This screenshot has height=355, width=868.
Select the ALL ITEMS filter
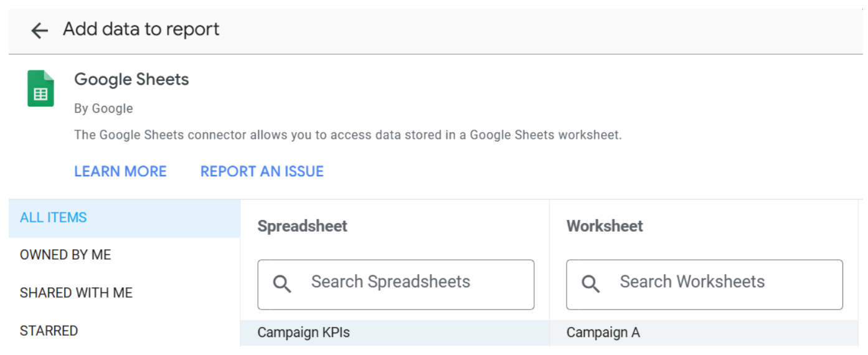tap(125, 218)
